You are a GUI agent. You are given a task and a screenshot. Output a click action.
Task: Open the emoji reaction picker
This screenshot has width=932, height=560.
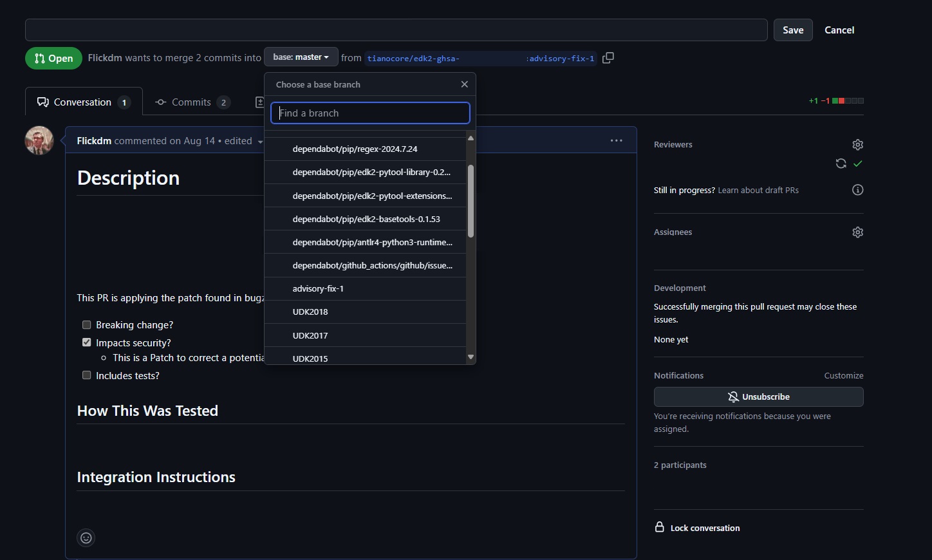click(86, 538)
